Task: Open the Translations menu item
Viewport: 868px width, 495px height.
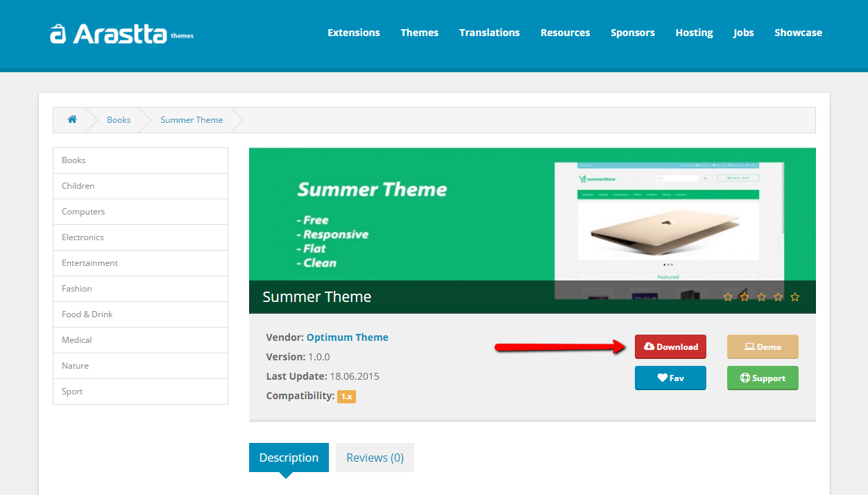Action: point(489,33)
